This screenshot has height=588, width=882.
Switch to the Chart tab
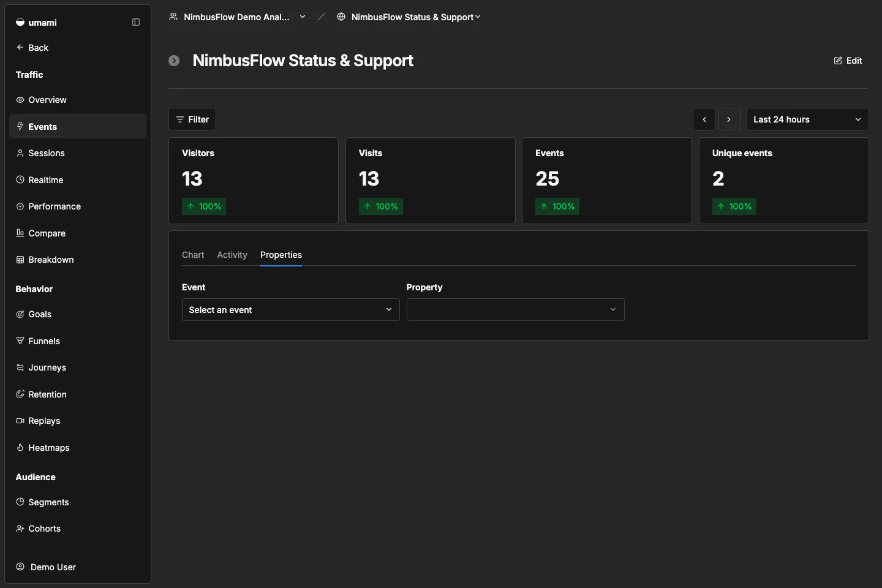click(x=193, y=255)
